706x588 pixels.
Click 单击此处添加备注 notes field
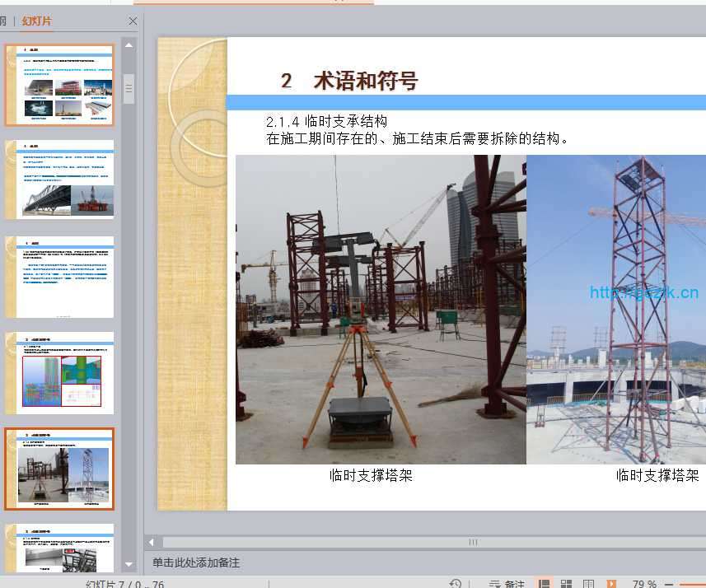(x=196, y=562)
